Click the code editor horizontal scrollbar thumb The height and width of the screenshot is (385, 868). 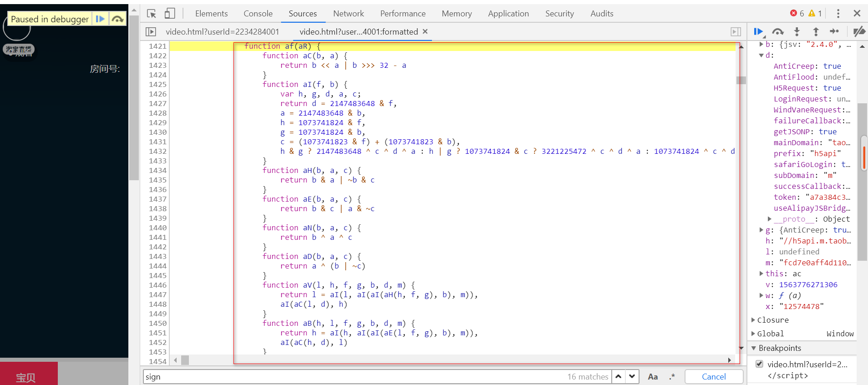185,360
